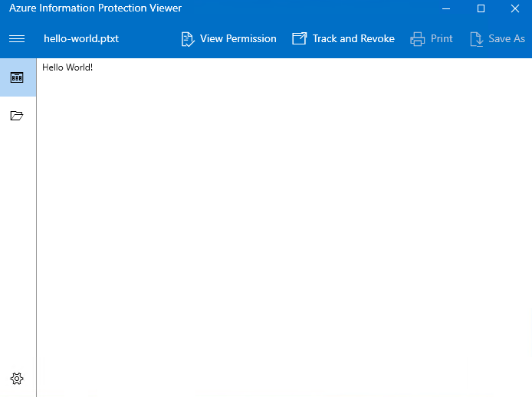Expand the hamburger navigation menu
532x397 pixels.
(x=17, y=38)
